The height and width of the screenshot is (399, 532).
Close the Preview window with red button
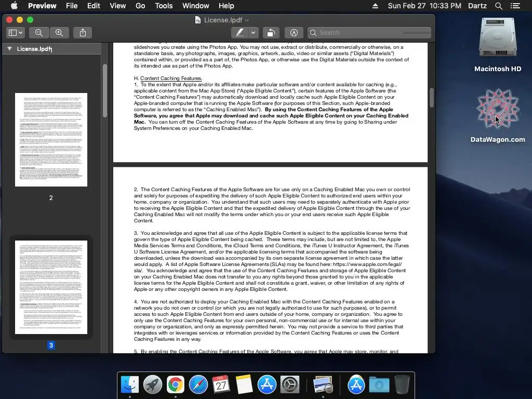(x=9, y=20)
